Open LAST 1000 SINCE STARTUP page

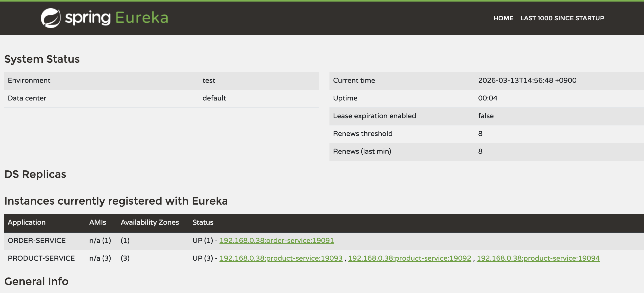562,18
